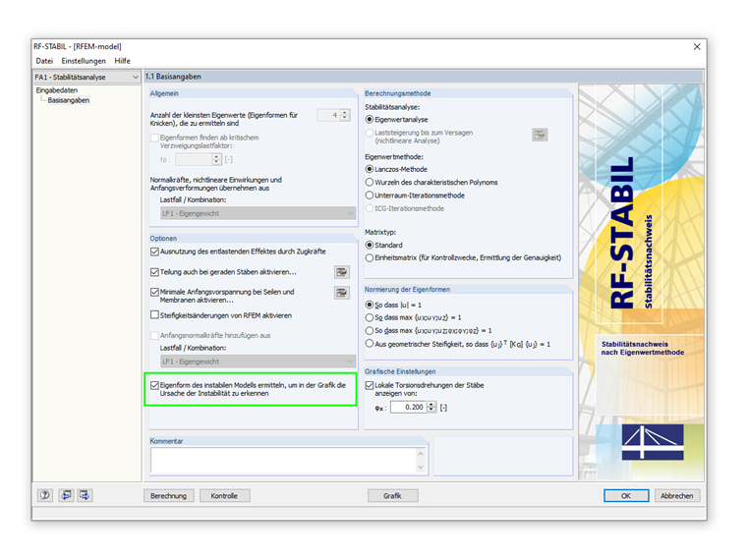Click the Kontrolle button
The width and height of the screenshot is (747, 560).
(224, 496)
